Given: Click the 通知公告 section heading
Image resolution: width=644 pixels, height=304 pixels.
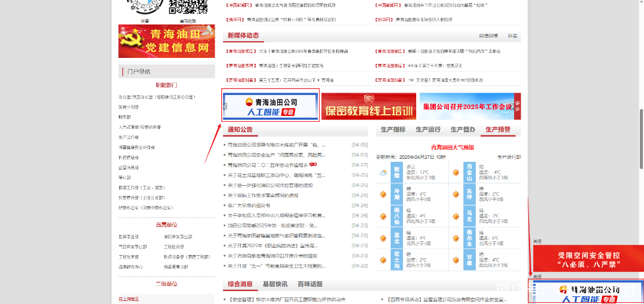Looking at the screenshot, I should click(x=240, y=130).
